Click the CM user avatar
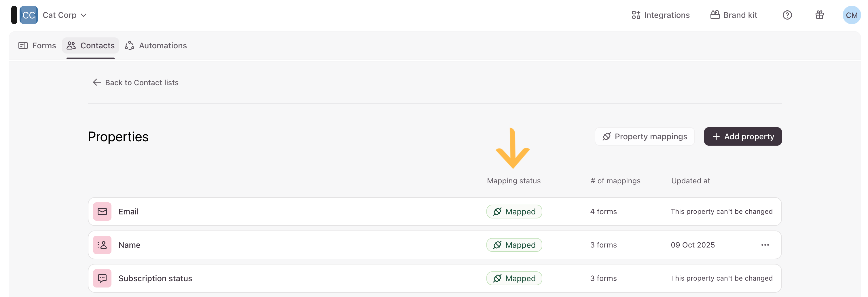Viewport: 868px width, 297px height. pyautogui.click(x=851, y=15)
